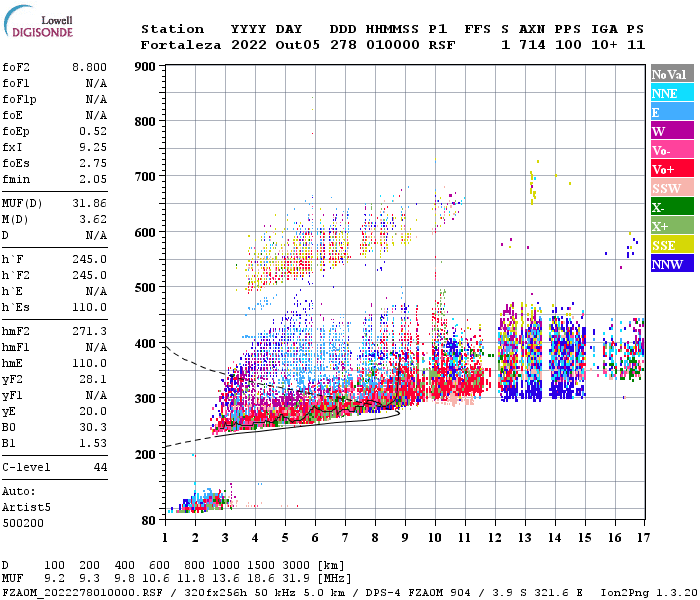Select the SSE yellow legend swatch
The image size is (700, 600).
click(672, 245)
